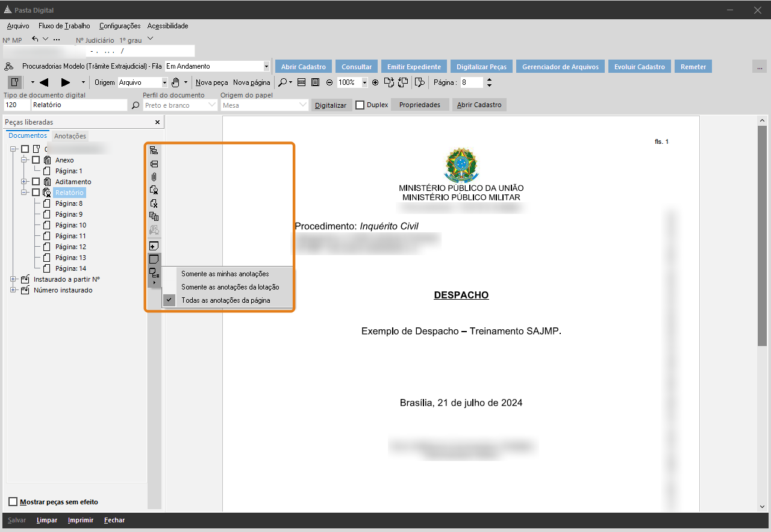771x532 pixels.
Task: Click the multiple documents copy icon
Action: [x=154, y=216]
